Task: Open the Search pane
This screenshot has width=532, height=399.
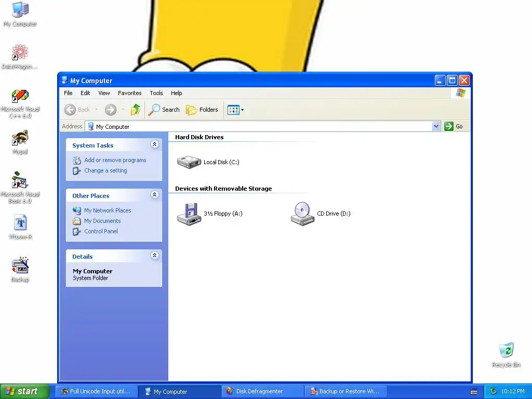Action: [x=164, y=110]
